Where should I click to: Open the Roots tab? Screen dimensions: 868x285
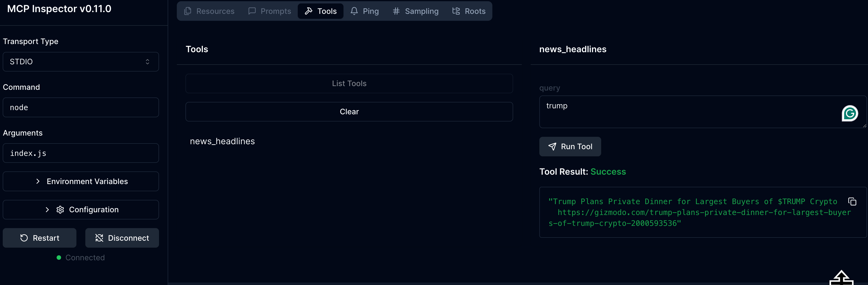point(469,11)
